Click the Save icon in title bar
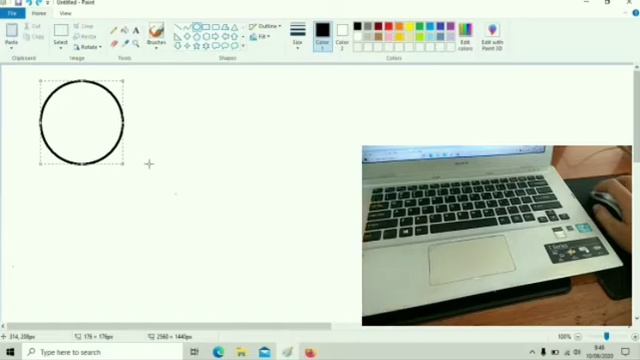The image size is (640, 360). pos(18,2)
